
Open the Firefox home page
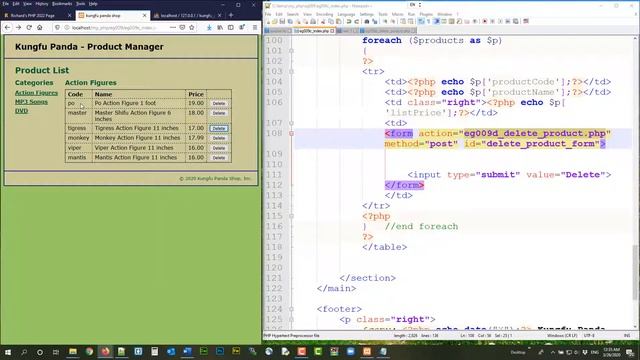coord(40,27)
